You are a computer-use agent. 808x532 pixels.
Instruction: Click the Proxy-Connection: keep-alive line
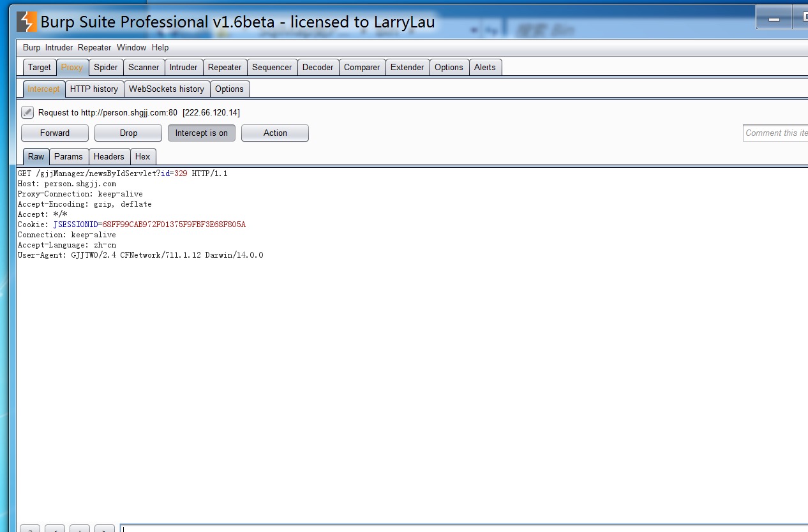point(80,194)
